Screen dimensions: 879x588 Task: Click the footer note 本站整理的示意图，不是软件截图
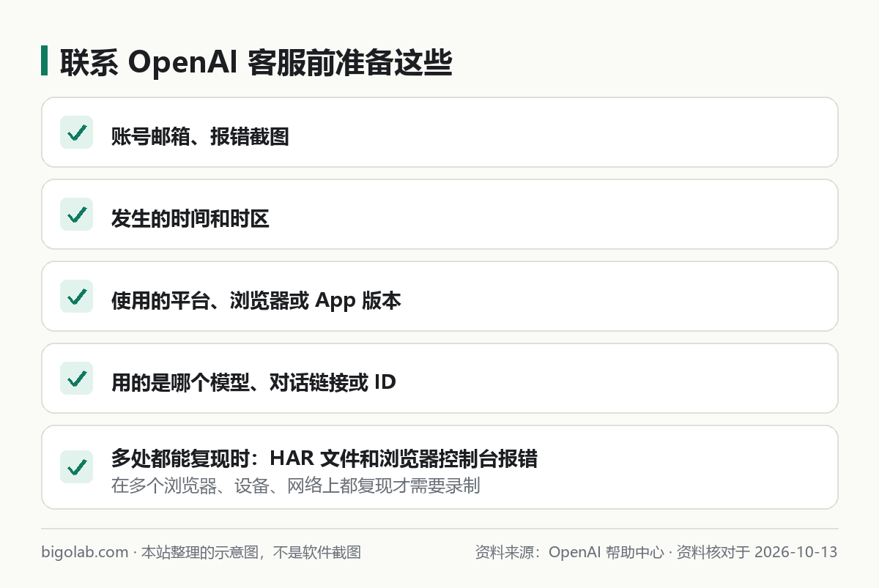click(x=251, y=552)
